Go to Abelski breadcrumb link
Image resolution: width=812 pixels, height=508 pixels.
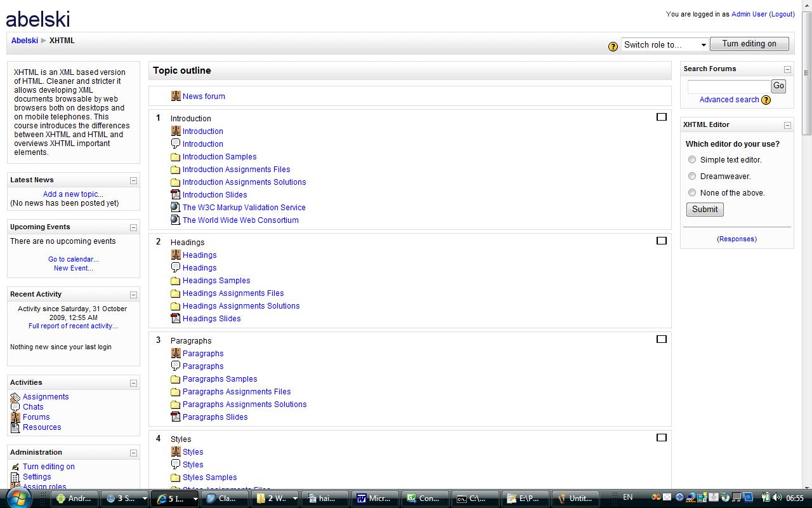(x=25, y=41)
